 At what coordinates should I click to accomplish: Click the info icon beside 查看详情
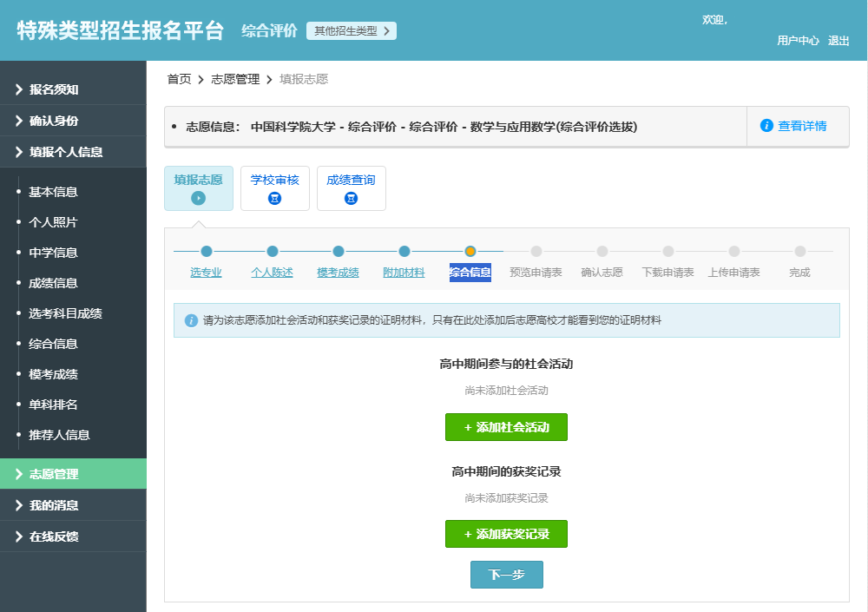pyautogui.click(x=765, y=125)
